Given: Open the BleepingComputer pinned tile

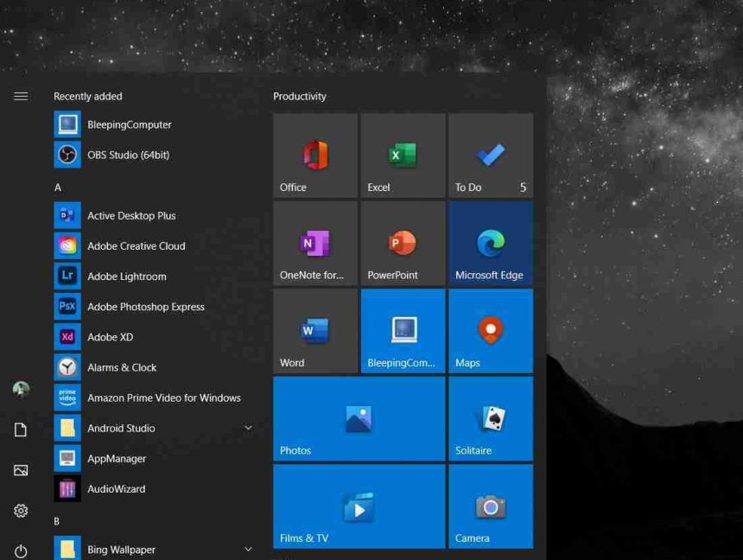Looking at the screenshot, I should [403, 330].
